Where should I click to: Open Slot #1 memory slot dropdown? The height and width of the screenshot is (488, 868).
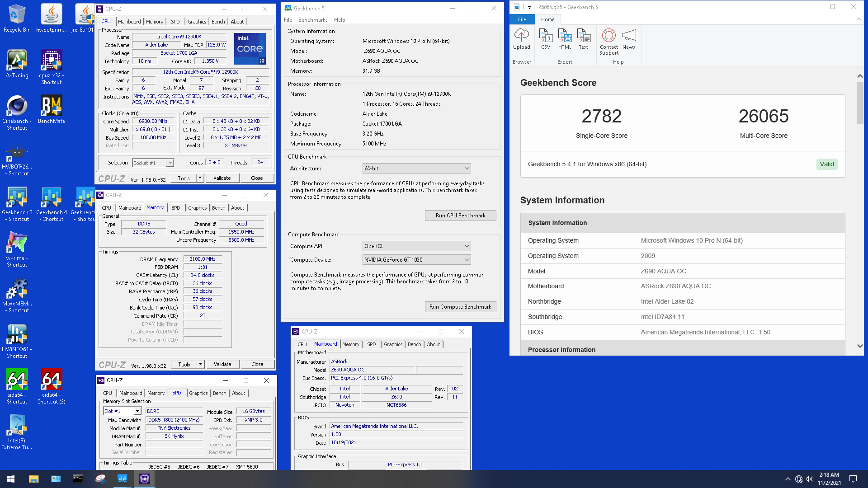click(x=122, y=411)
